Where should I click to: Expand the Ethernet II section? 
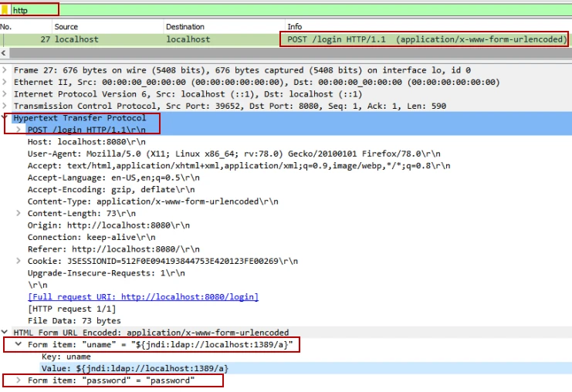tap(6, 83)
